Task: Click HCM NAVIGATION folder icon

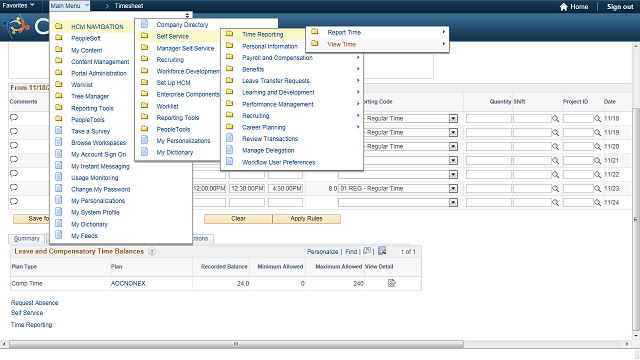Action: 59,26
